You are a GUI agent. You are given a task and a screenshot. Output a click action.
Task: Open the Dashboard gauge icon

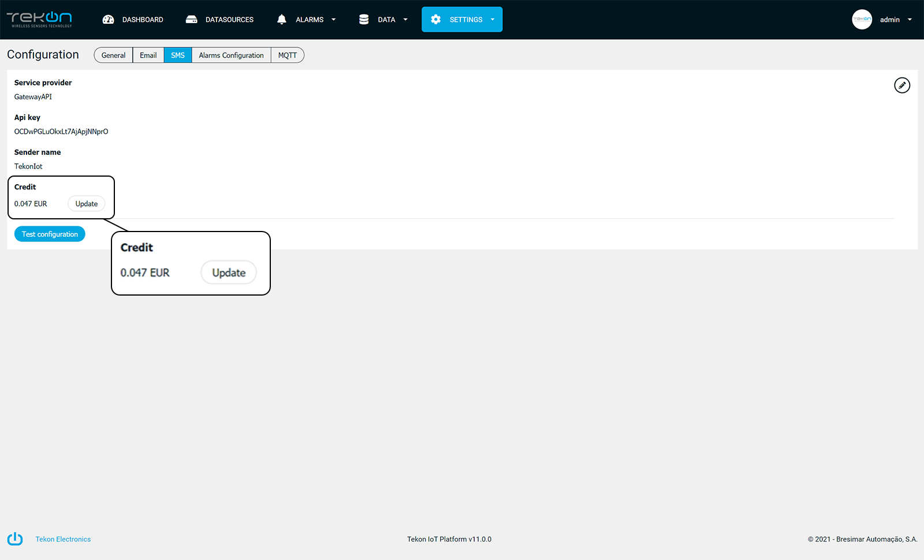pos(108,20)
